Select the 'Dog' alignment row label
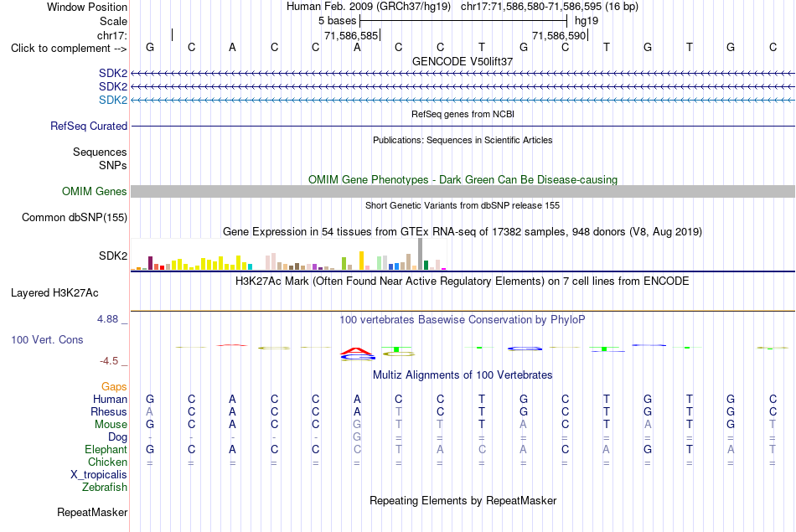This screenshot has height=532, width=796. 117,437
